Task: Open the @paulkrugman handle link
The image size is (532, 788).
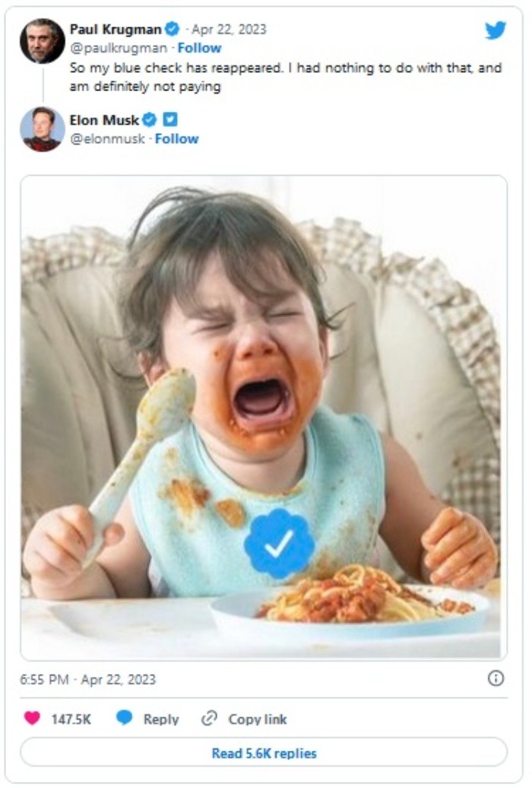Action: point(119,48)
